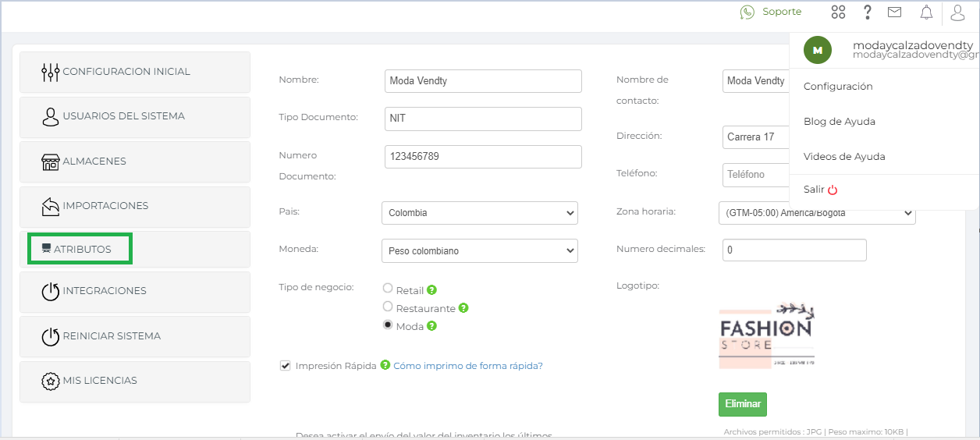The height and width of the screenshot is (440, 980).
Task: Click the Numero Documento input field
Action: click(483, 157)
